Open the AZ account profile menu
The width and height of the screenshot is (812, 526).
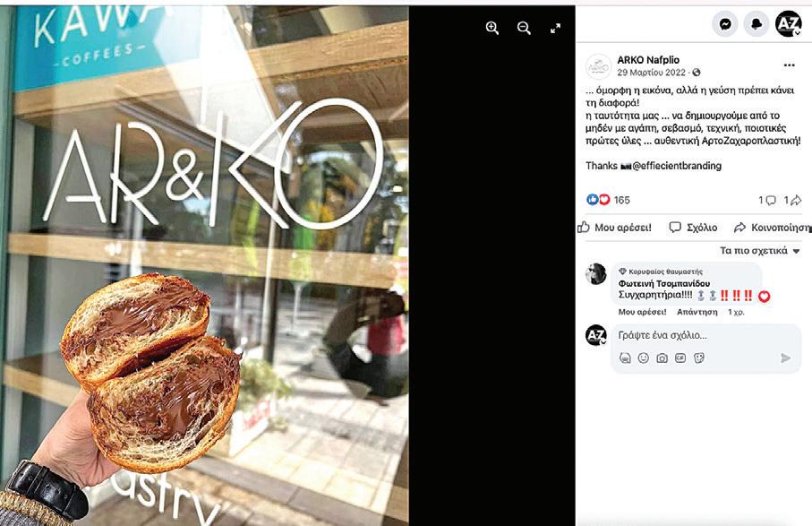[x=788, y=23]
